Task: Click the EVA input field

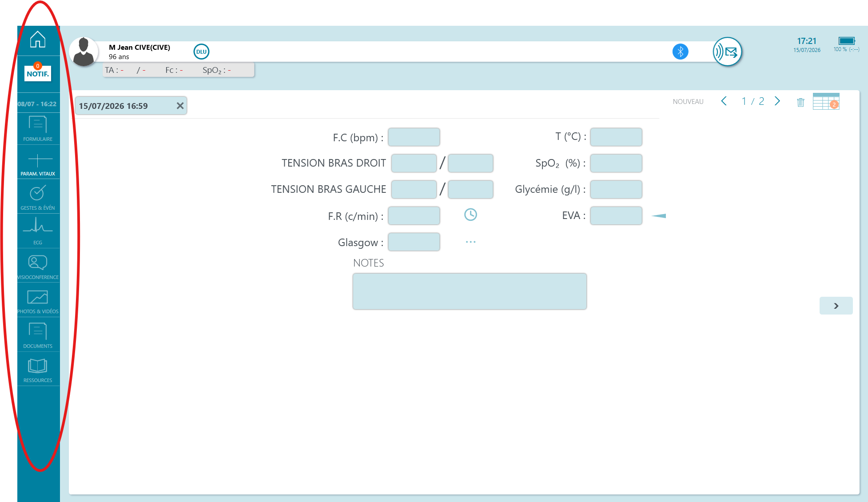Action: tap(616, 215)
